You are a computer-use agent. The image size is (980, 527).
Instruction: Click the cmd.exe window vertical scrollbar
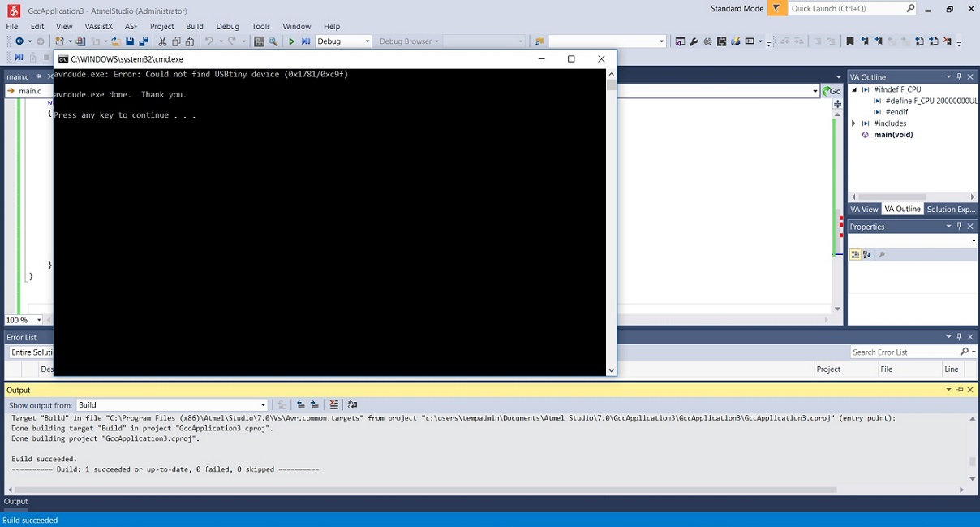[x=612, y=222]
